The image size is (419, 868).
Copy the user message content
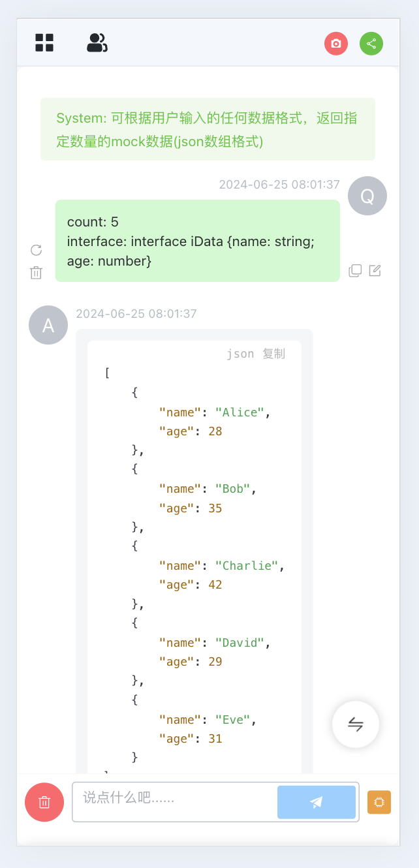(x=355, y=270)
